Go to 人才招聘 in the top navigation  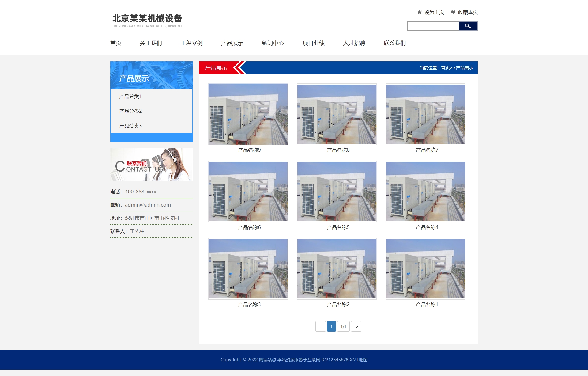click(x=354, y=43)
